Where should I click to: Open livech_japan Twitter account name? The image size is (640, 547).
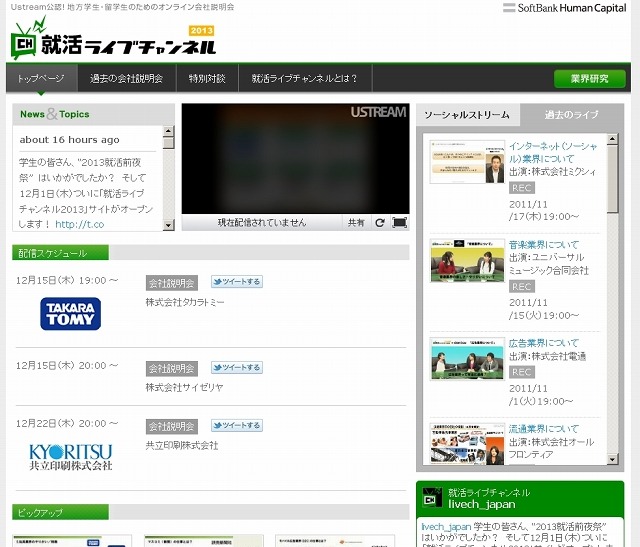(482, 505)
